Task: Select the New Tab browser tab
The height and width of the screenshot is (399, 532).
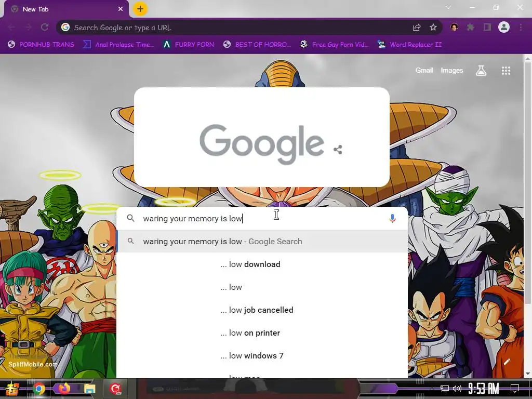Action: [x=66, y=9]
